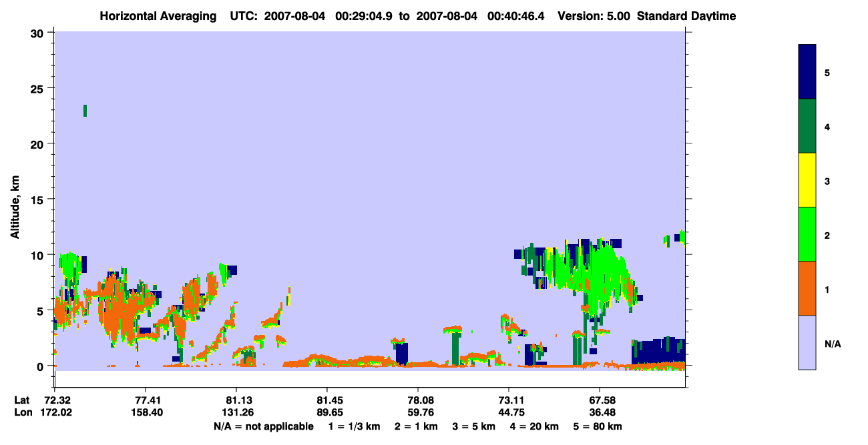Click the latitude value 78.08
The image size is (868, 445).
[x=418, y=400]
